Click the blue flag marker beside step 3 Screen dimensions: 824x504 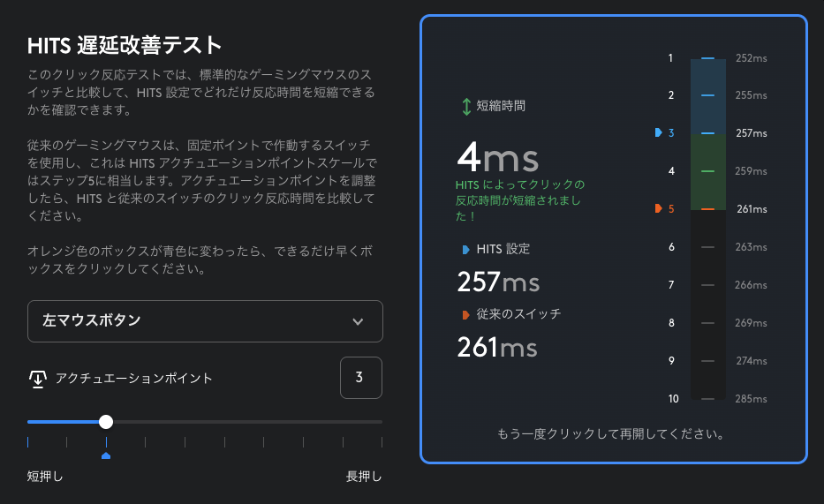[x=659, y=132]
